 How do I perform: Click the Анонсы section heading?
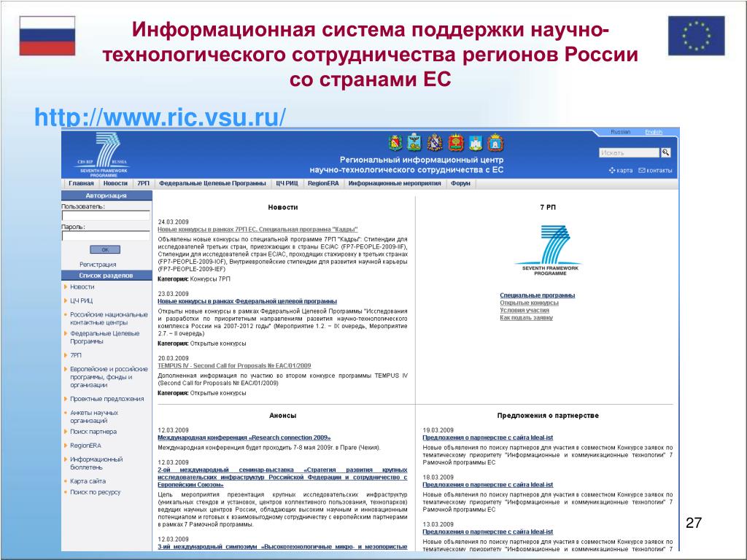point(282,415)
